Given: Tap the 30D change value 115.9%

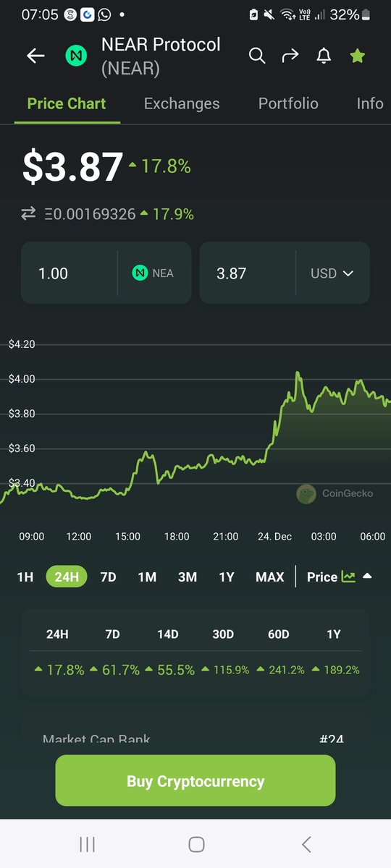Looking at the screenshot, I should point(225,670).
